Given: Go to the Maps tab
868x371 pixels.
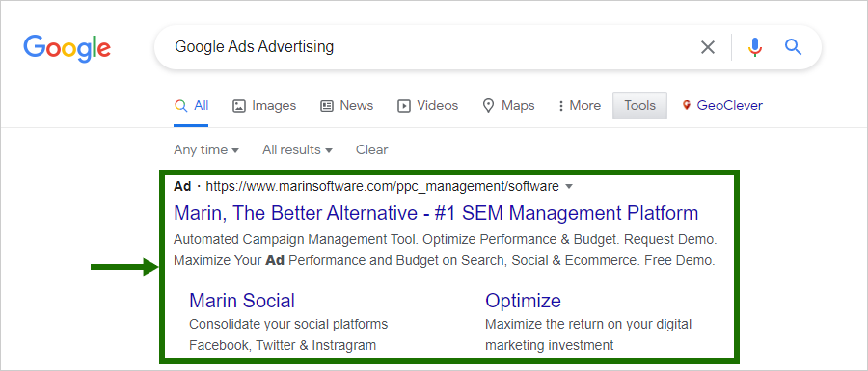Looking at the screenshot, I should [x=508, y=106].
